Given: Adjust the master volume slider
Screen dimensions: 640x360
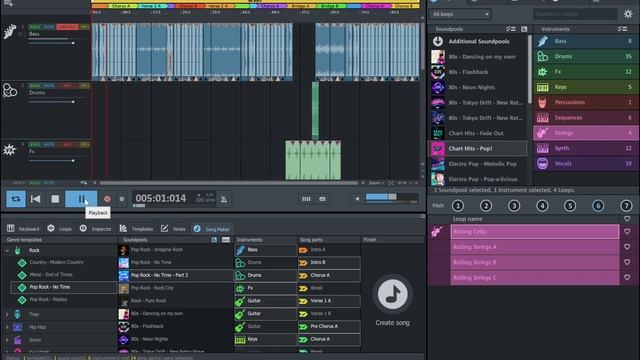Looking at the screenshot, I should point(391,198).
